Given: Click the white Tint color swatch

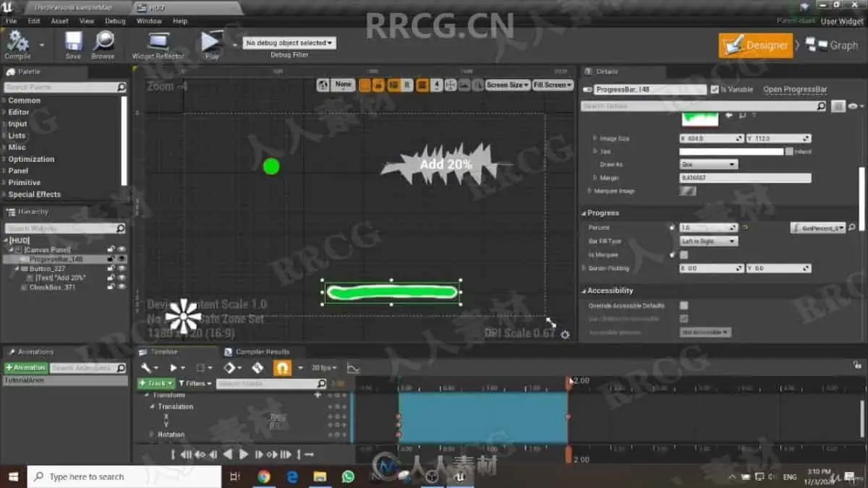Looking at the screenshot, I should pos(731,152).
